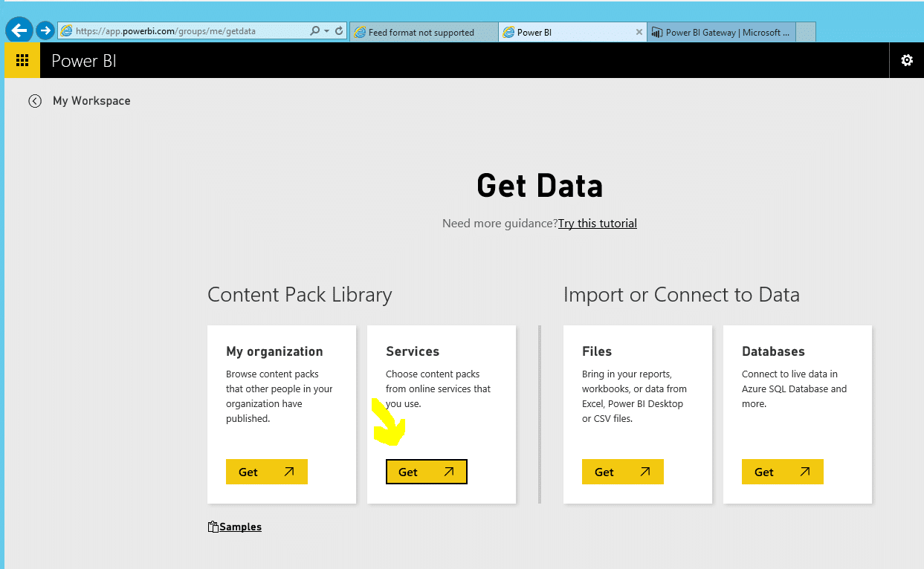The height and width of the screenshot is (569, 924).
Task: Open the Try this tutorial link
Action: 597,223
